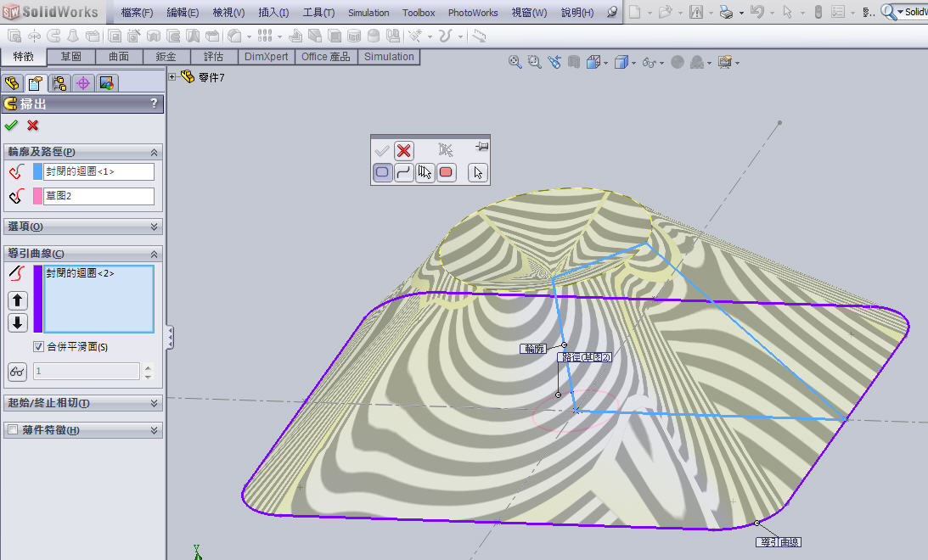This screenshot has height=560, width=928.
Task: Click the Section View icon
Action: [x=573, y=61]
